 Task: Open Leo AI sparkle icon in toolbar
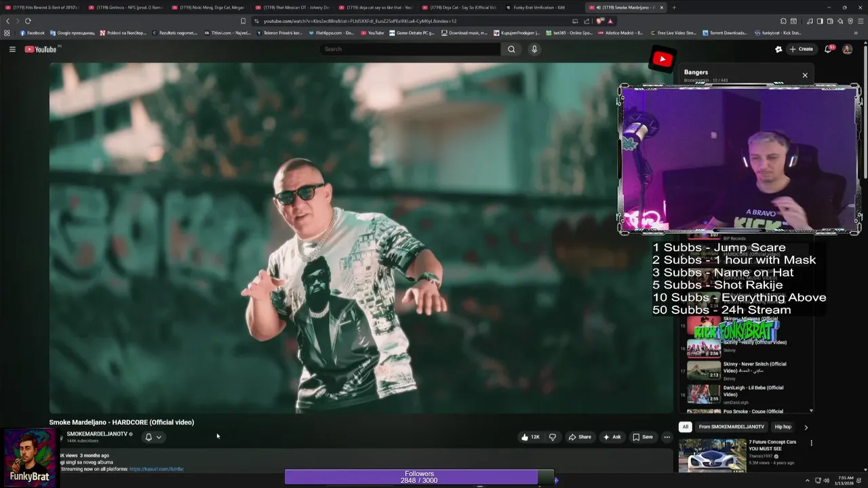pos(840,21)
